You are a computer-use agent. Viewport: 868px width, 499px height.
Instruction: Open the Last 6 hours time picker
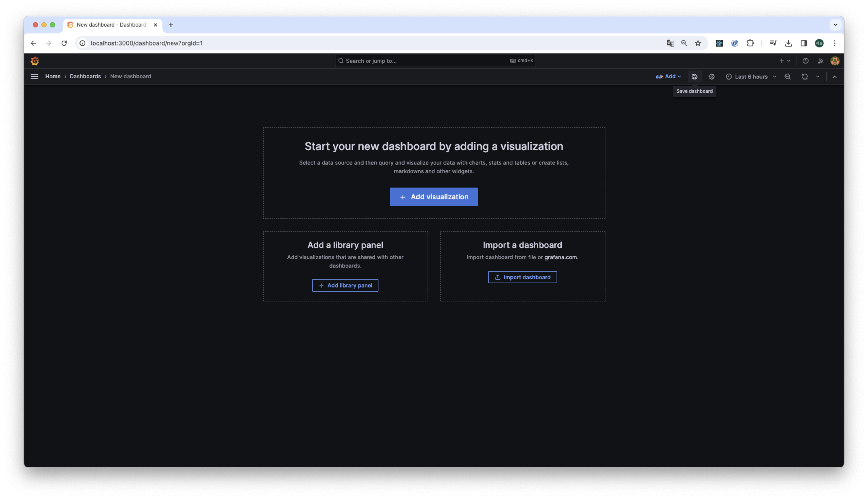coord(751,77)
